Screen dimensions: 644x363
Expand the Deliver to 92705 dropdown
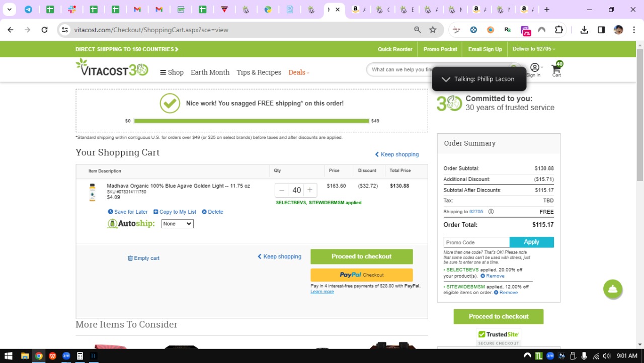pos(534,49)
